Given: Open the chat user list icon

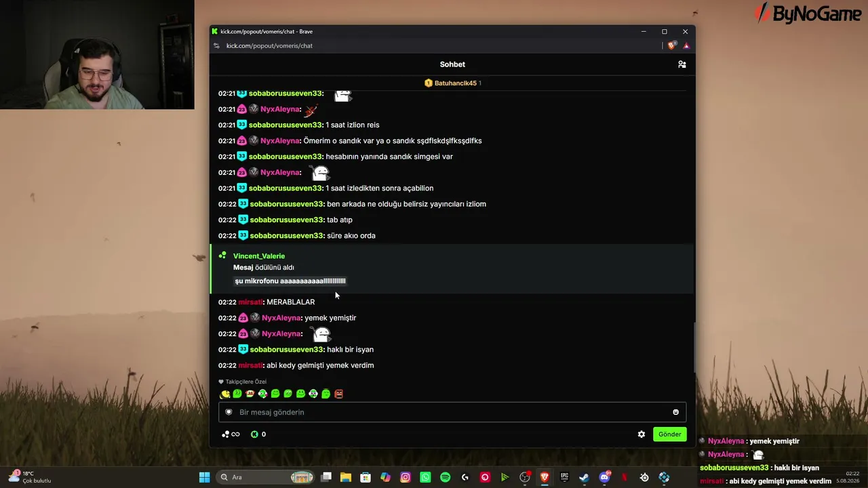Looking at the screenshot, I should (682, 64).
